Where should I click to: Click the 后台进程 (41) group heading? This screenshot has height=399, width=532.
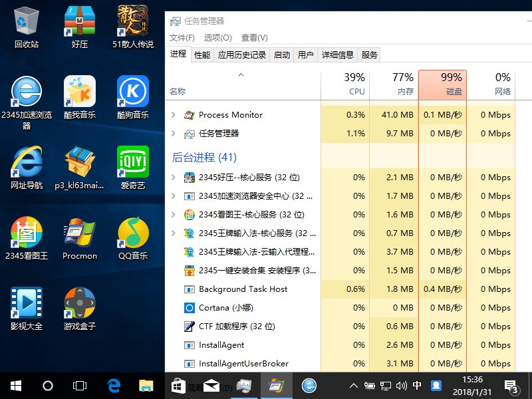(204, 158)
